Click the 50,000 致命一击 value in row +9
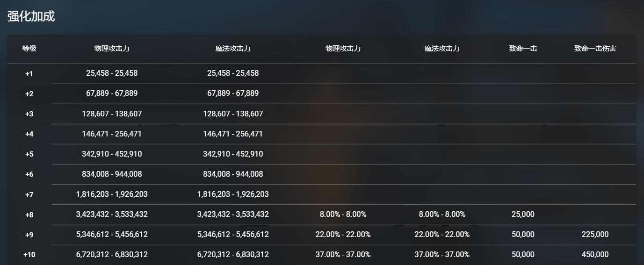 (523, 235)
